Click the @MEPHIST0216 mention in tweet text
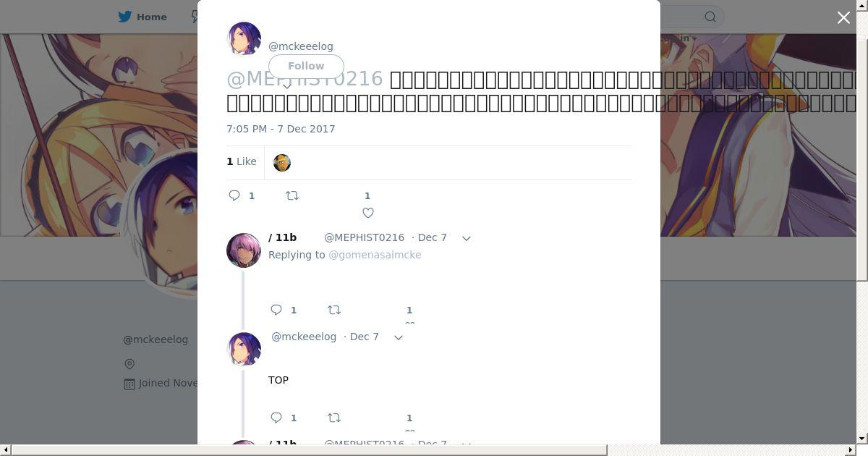 (305, 78)
